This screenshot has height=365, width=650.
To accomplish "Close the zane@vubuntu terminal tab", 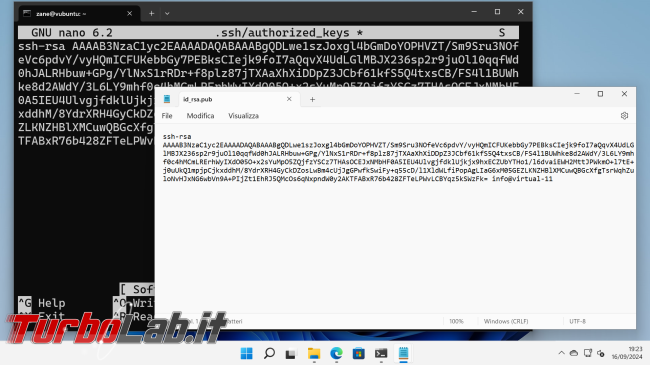I will [129, 14].
